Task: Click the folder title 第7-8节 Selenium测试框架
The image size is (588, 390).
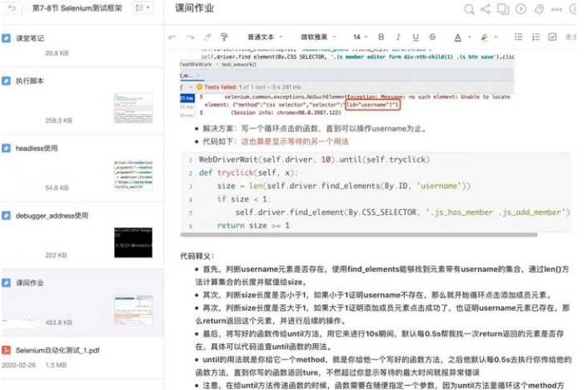Action: tap(77, 7)
